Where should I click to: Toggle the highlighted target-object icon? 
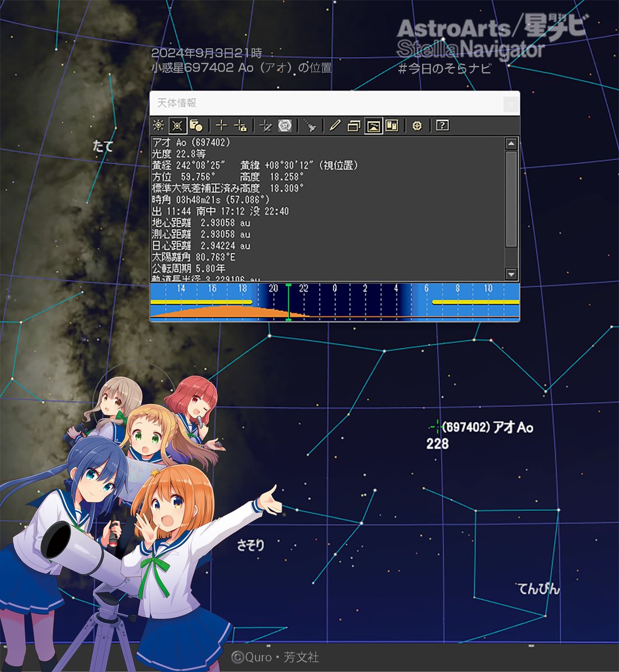177,125
